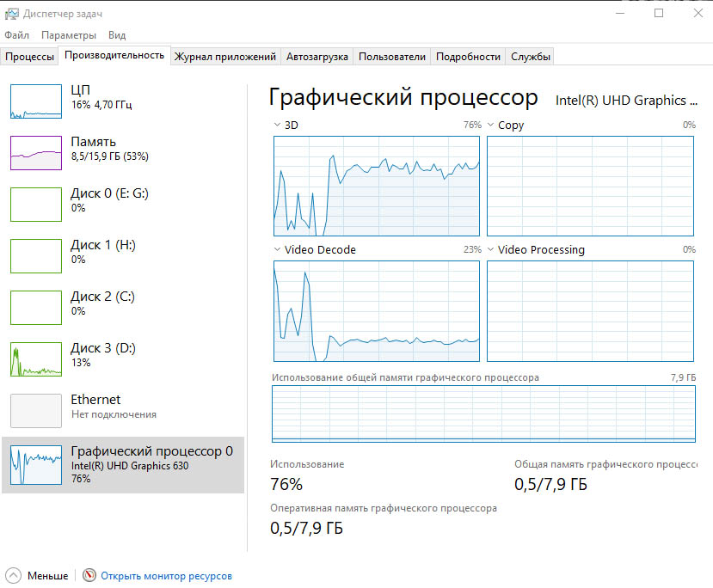
Task: Click the Меньше collapse arrow icon
Action: [14, 576]
